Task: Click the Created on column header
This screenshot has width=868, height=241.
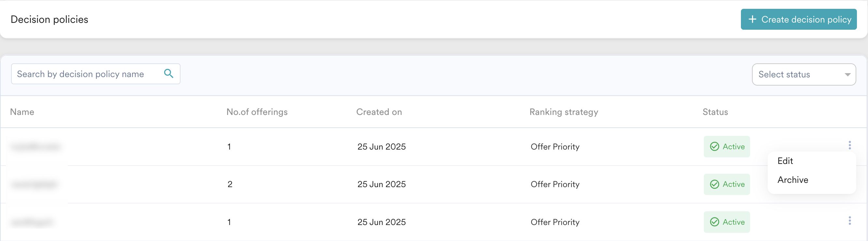Action: coord(379,112)
